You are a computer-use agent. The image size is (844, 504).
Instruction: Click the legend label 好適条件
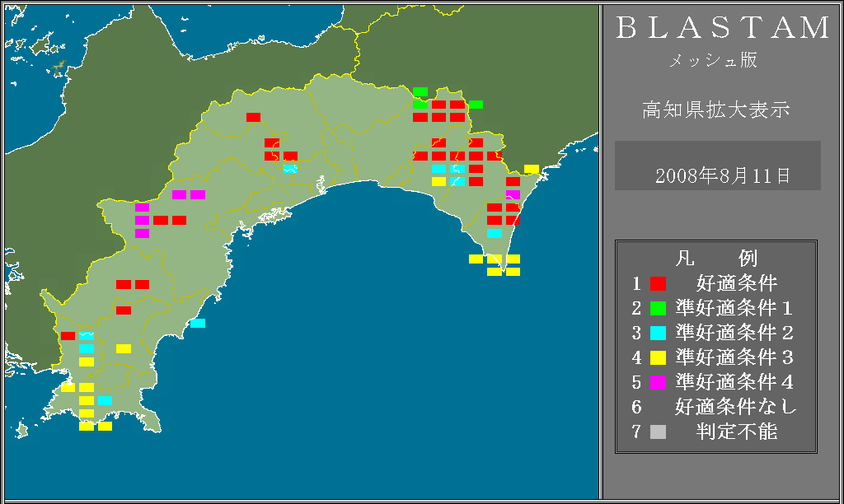(x=737, y=283)
